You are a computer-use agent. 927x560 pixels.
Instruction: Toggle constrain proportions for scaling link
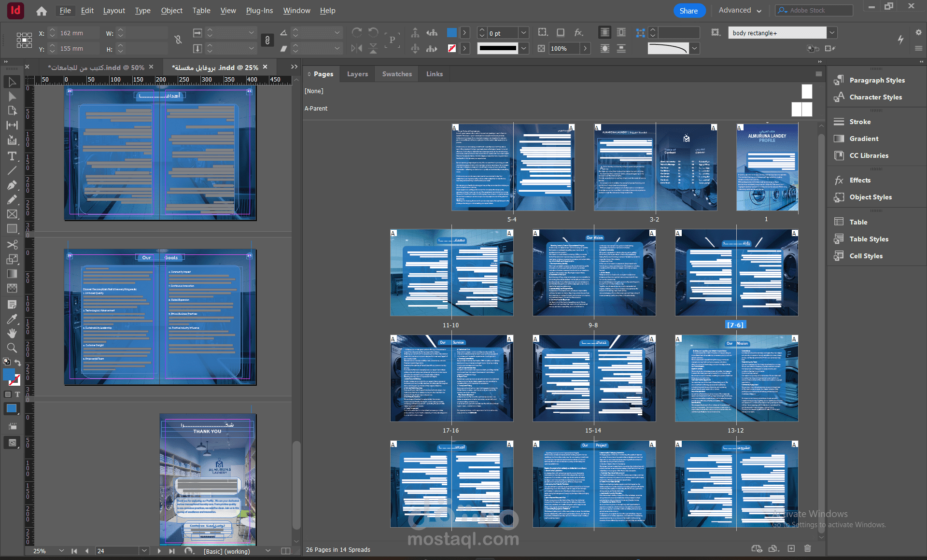[x=267, y=40]
